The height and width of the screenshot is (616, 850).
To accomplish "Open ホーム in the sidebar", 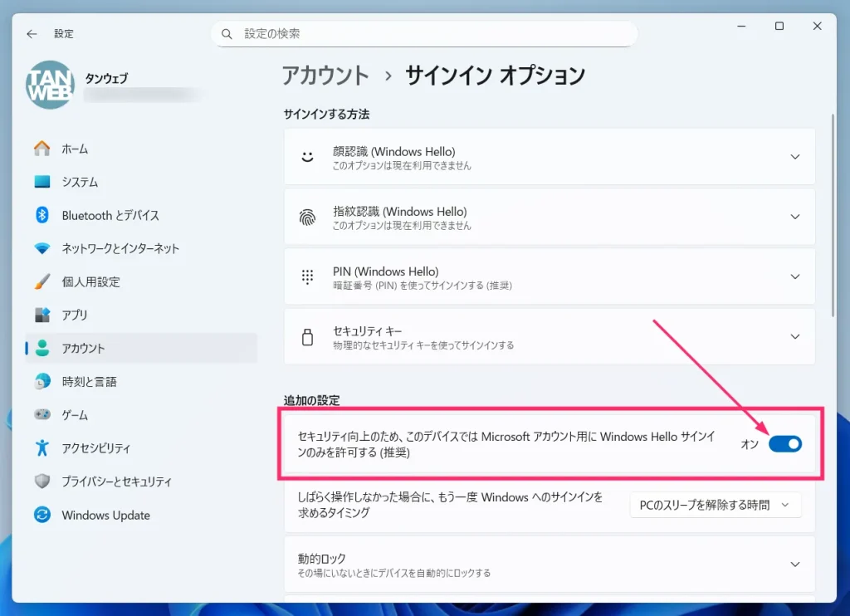I will click(141, 149).
